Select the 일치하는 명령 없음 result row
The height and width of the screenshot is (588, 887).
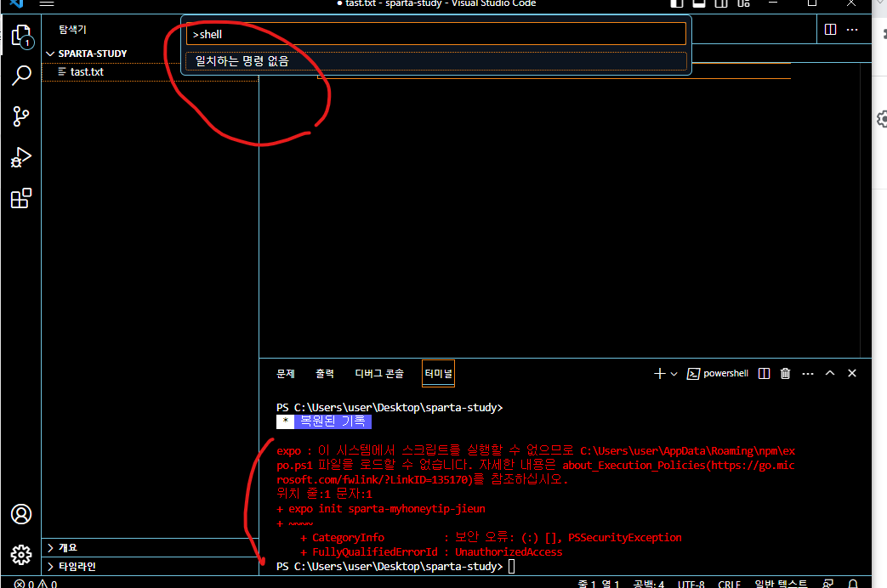[x=435, y=61]
